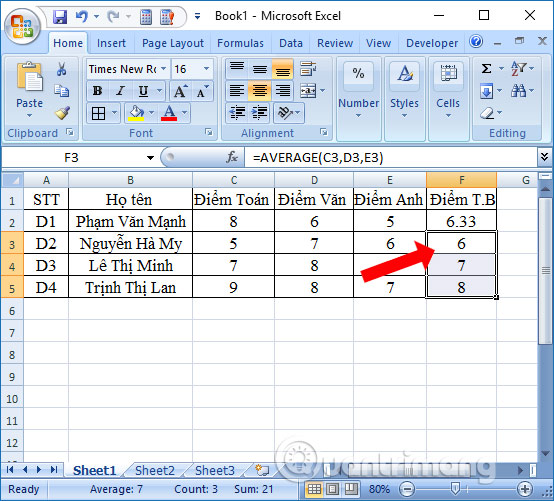Align text right in cell
Screen dimensions: 554x501
point(283,91)
